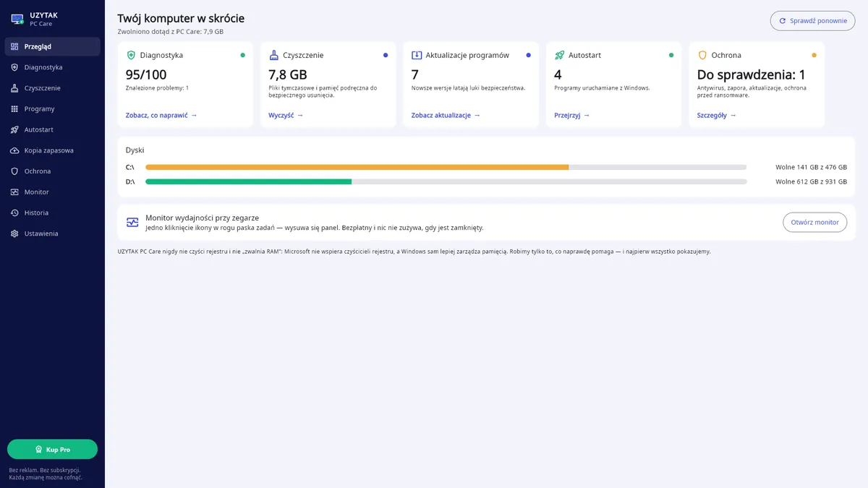Click the Monitor icon in sidebar
Screen dimensions: 868x488
tap(14, 192)
